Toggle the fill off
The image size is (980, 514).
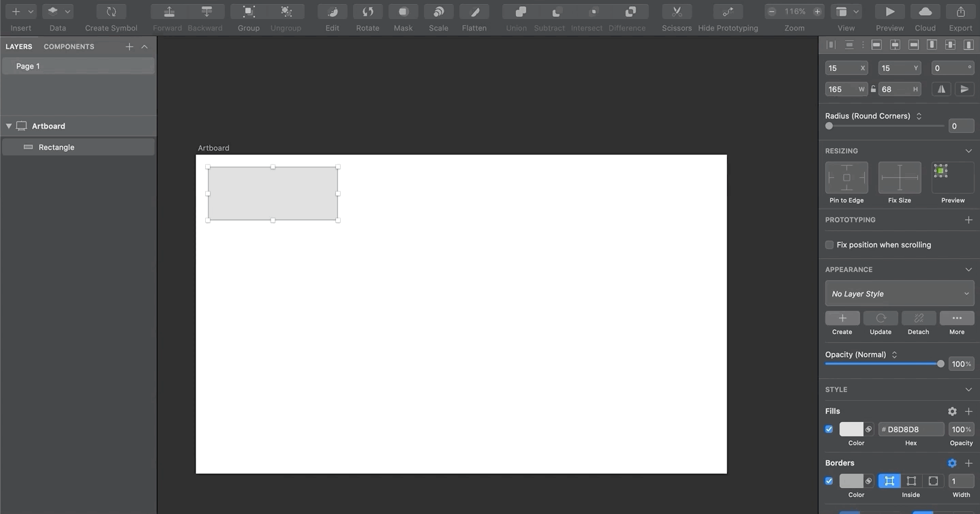pyautogui.click(x=829, y=429)
